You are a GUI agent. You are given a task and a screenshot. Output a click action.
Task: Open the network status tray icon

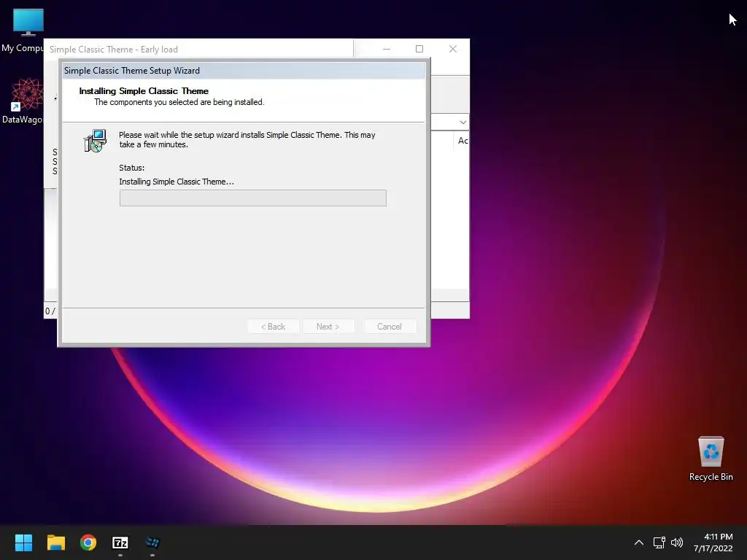659,542
